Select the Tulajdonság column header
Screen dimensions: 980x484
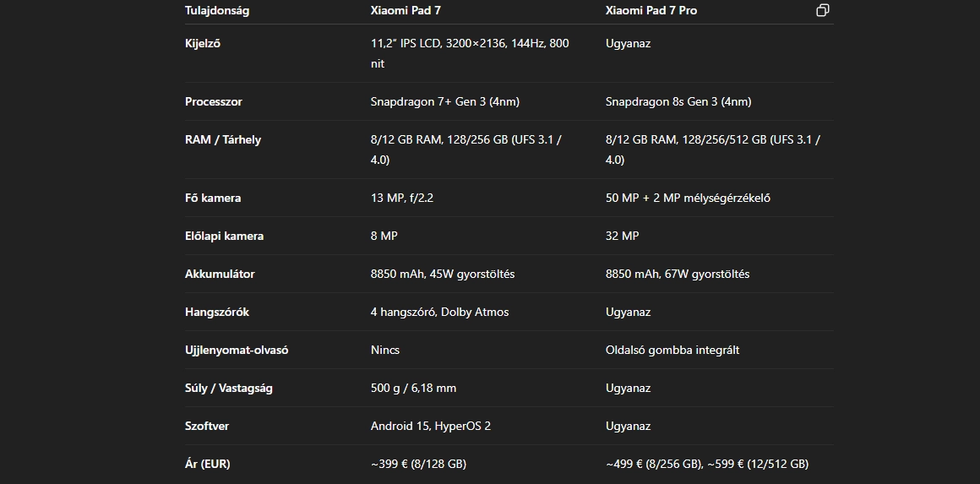point(217,11)
